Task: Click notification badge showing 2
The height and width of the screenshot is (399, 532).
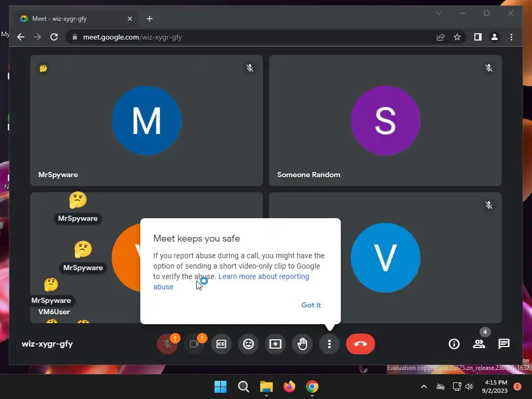Action: pos(517,387)
